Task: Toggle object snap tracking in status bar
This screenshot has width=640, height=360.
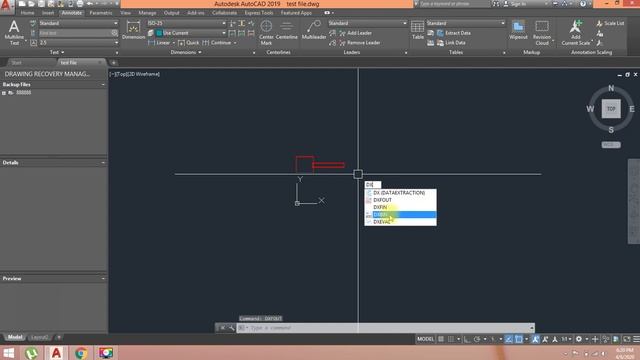Action: [509, 339]
